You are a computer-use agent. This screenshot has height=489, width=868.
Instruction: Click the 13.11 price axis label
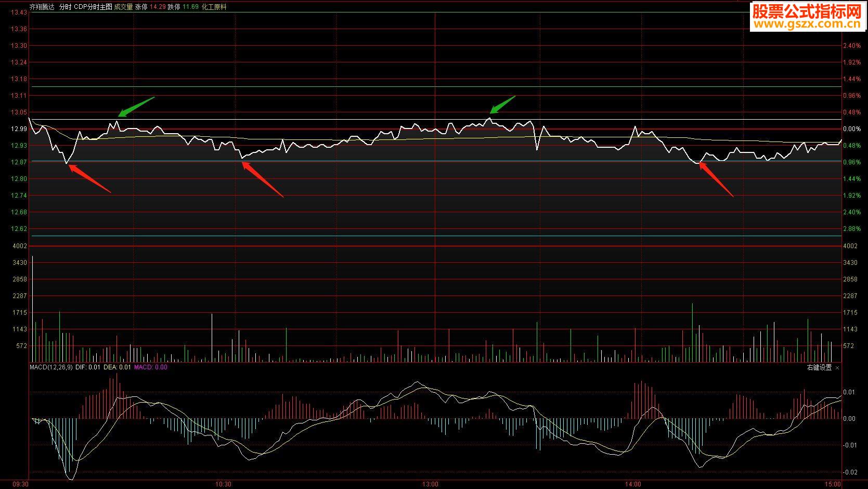pyautogui.click(x=19, y=96)
